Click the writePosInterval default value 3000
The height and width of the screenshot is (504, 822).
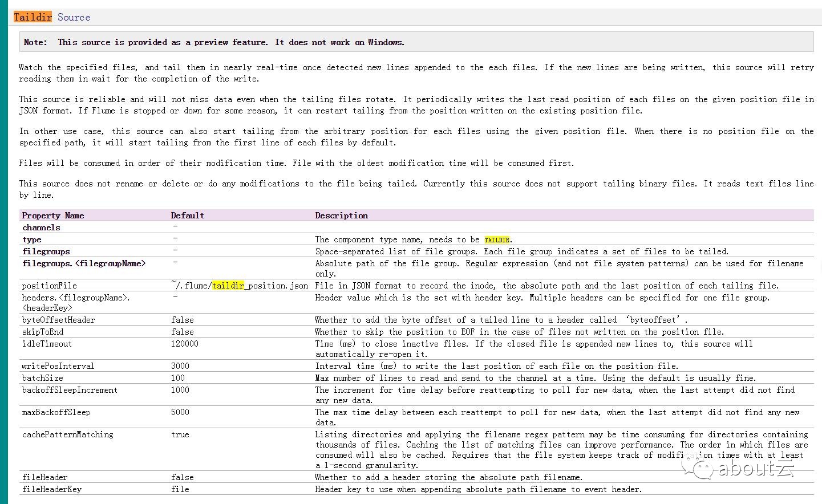click(x=180, y=366)
